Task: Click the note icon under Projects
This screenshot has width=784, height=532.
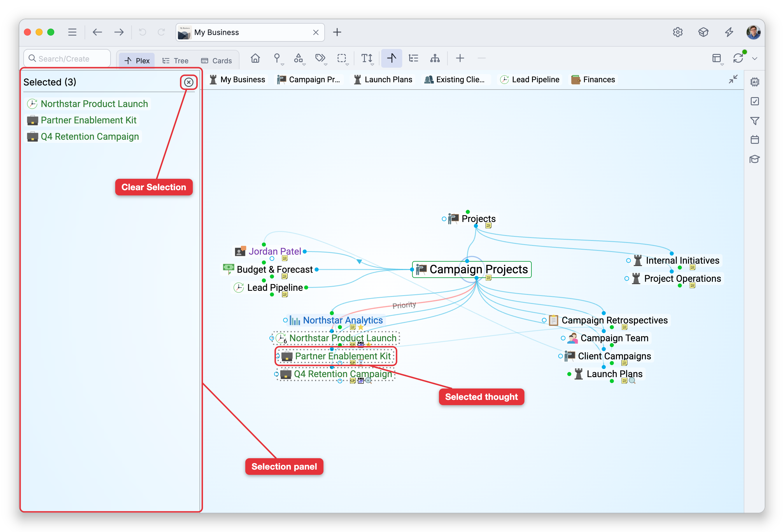Action: coord(488,226)
